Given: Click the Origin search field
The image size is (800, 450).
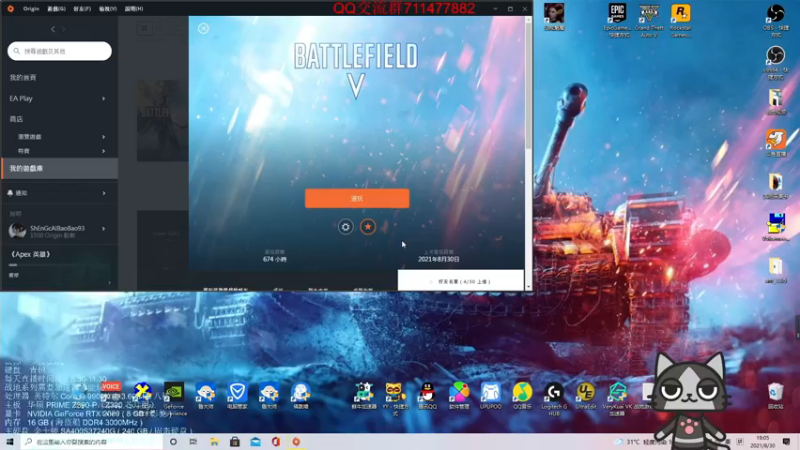Looking at the screenshot, I should 60,51.
